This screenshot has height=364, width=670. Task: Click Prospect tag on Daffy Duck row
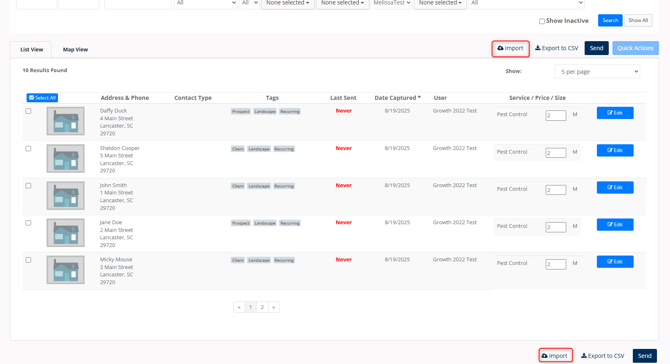pyautogui.click(x=241, y=112)
